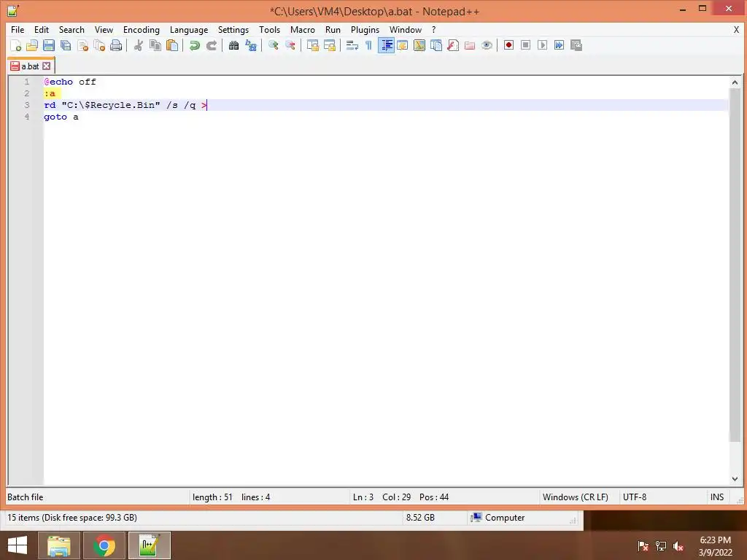This screenshot has width=747, height=560.
Task: Open the Window menu
Action: tap(406, 29)
